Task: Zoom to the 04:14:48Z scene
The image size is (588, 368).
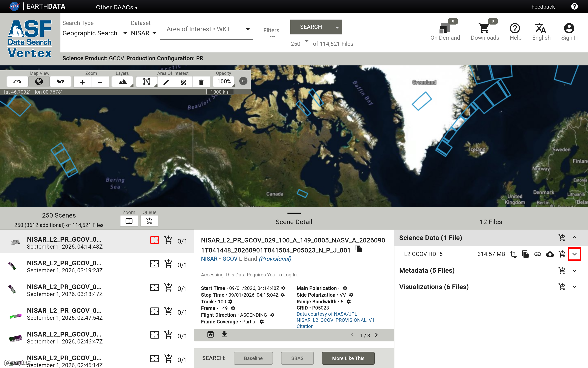Action: 155,240
